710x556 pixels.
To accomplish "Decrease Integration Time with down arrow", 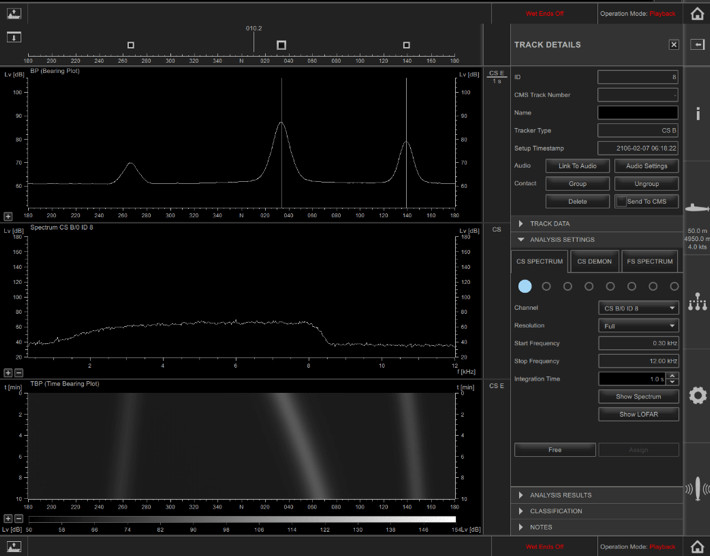I will click(x=673, y=382).
